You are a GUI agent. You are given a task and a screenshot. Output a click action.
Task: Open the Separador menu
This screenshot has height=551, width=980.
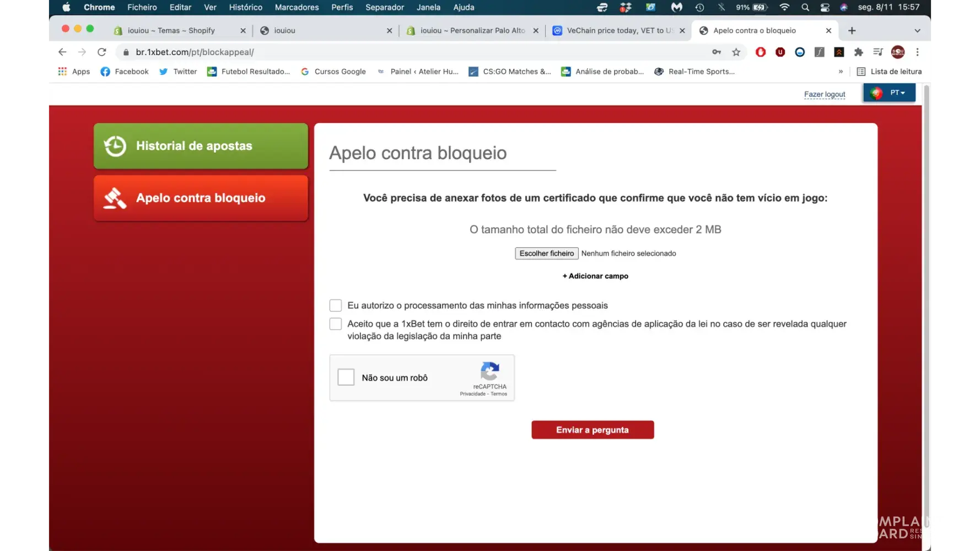385,7
